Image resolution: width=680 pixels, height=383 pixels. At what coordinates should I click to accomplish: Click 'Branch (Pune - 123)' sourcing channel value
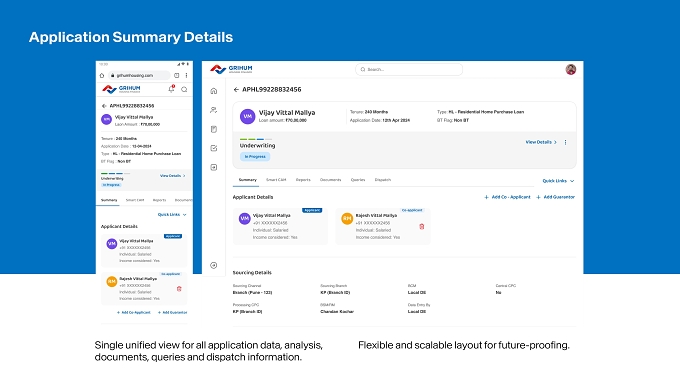pos(252,293)
